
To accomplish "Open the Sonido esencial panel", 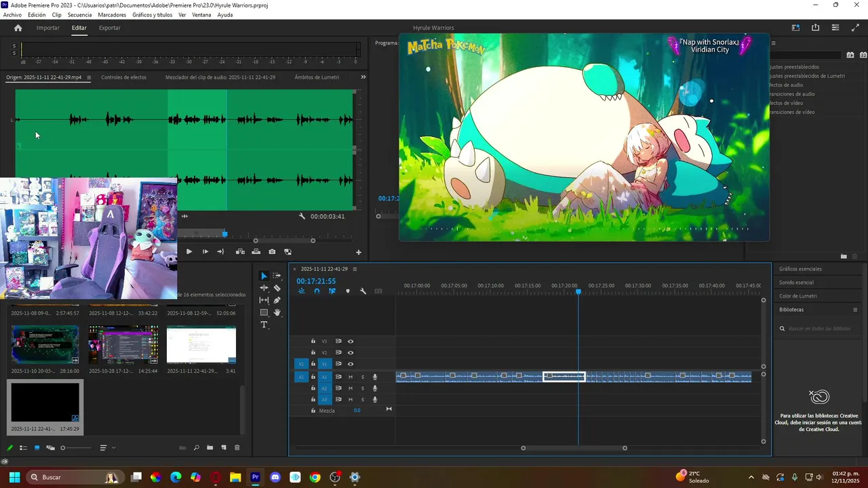I will coord(796,283).
